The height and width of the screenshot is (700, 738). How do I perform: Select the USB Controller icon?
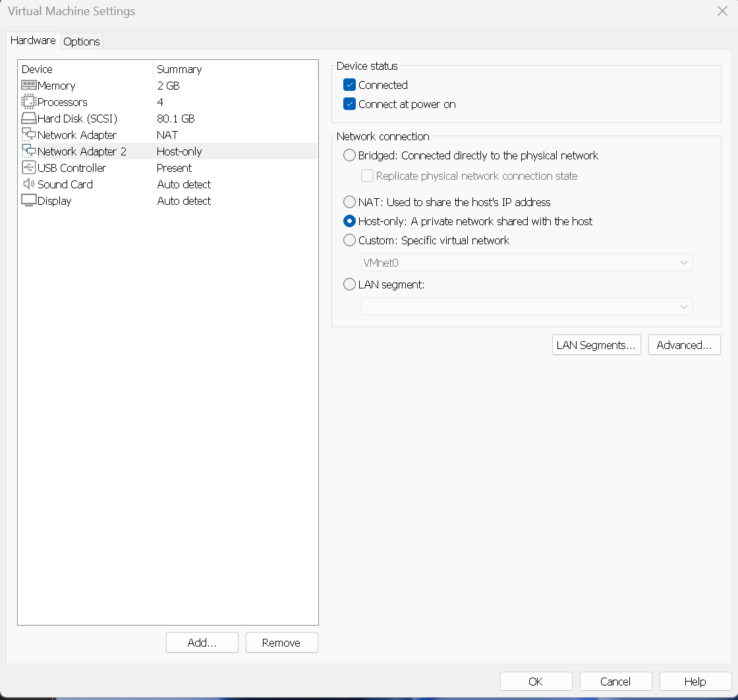coord(28,168)
